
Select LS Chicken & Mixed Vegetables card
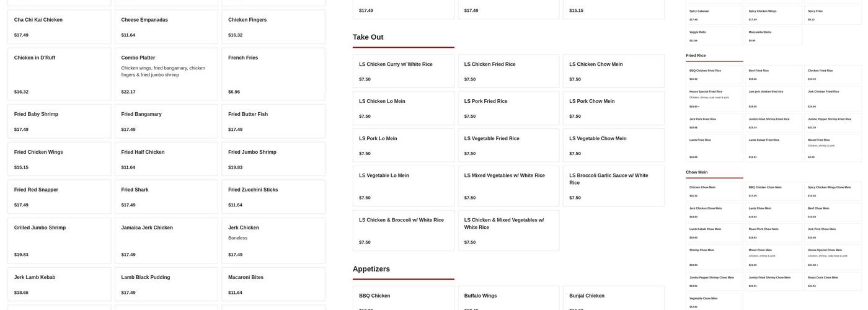[x=508, y=231]
